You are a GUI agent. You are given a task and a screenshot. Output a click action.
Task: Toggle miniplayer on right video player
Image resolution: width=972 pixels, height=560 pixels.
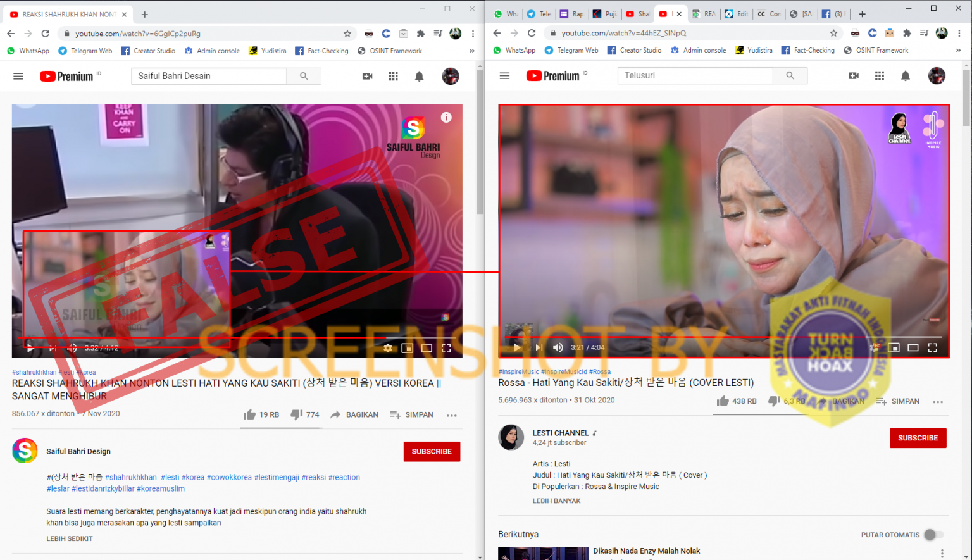[894, 347]
